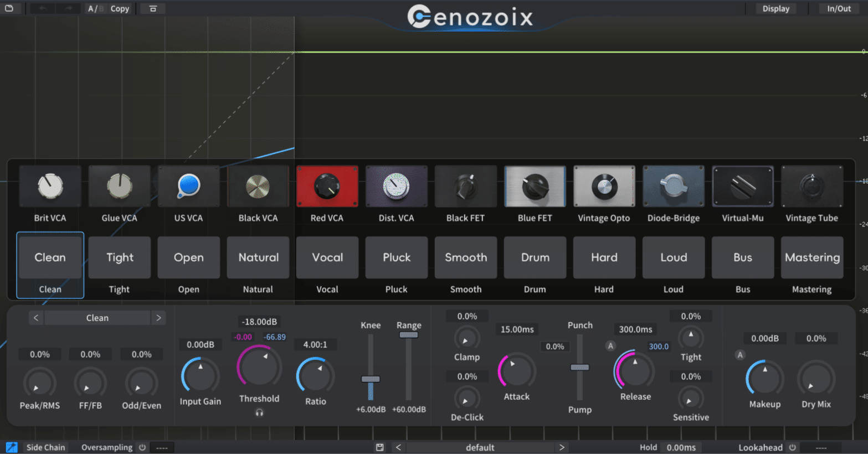Adjust the Knee slider
This screenshot has height=454, width=868.
coord(370,379)
